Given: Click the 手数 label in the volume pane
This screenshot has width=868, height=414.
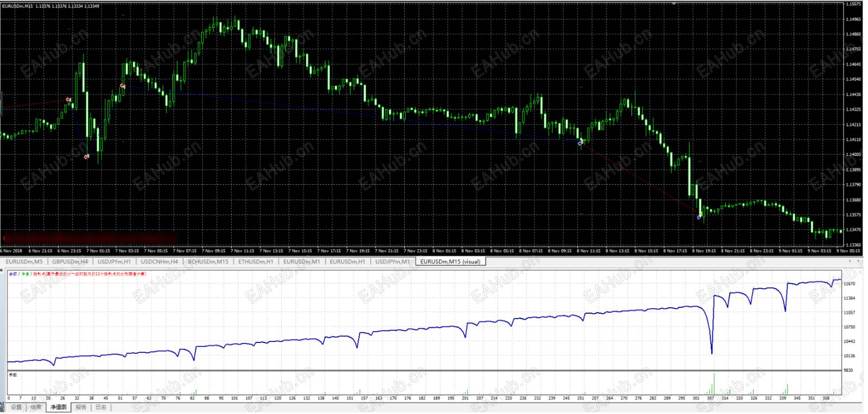Looking at the screenshot, I should (x=13, y=374).
